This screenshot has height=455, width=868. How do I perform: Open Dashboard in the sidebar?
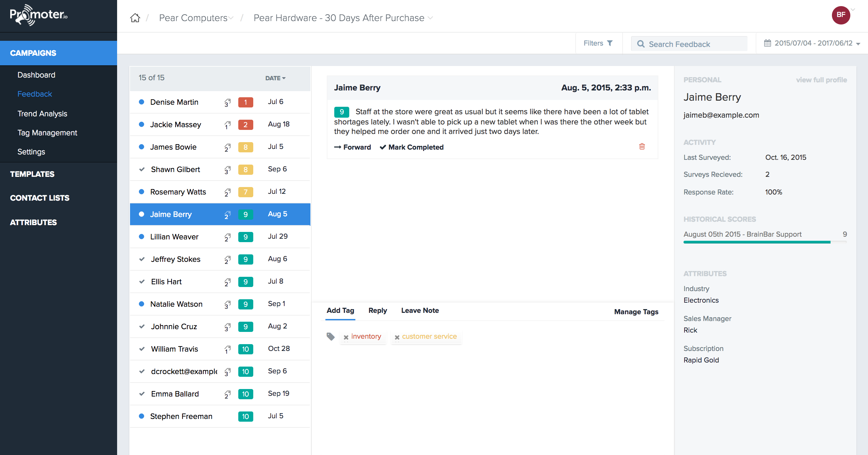coord(36,75)
